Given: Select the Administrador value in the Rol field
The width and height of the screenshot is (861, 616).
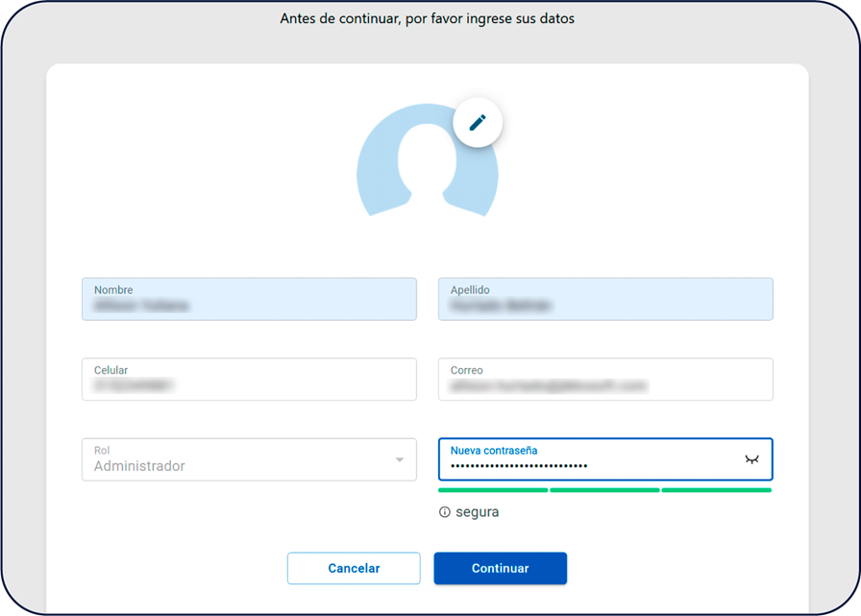Looking at the screenshot, I should (139, 466).
